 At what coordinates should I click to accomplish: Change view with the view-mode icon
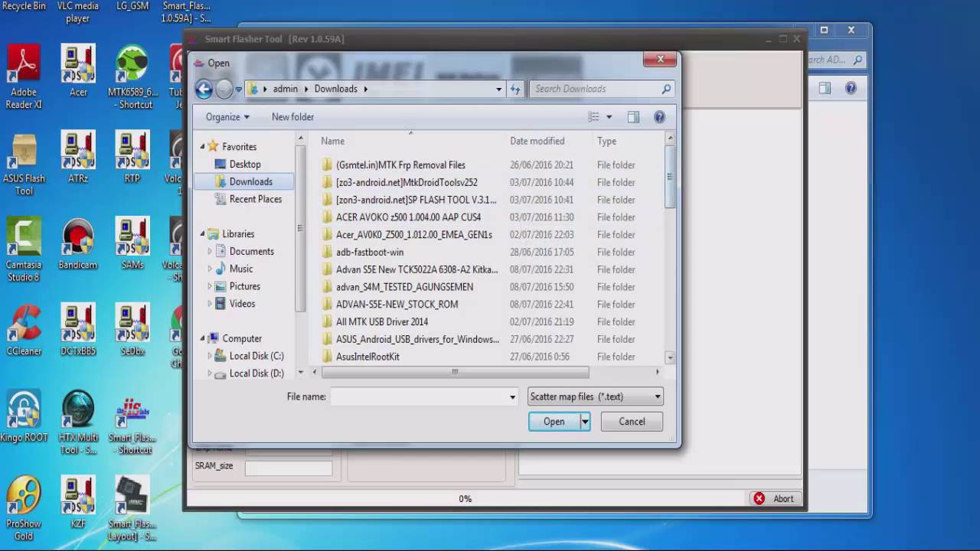[593, 117]
